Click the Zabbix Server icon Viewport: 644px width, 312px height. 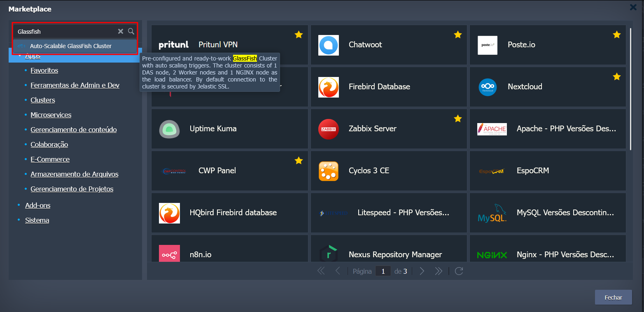tap(329, 129)
